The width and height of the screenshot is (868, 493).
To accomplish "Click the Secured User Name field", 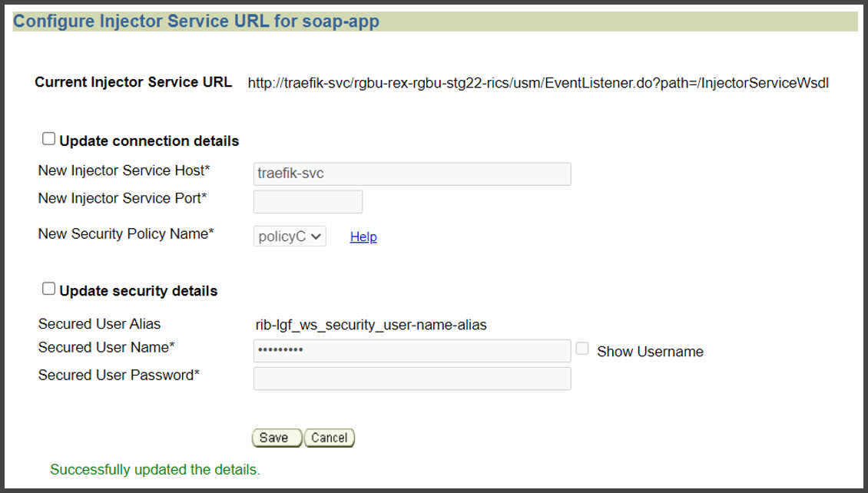I will [412, 351].
